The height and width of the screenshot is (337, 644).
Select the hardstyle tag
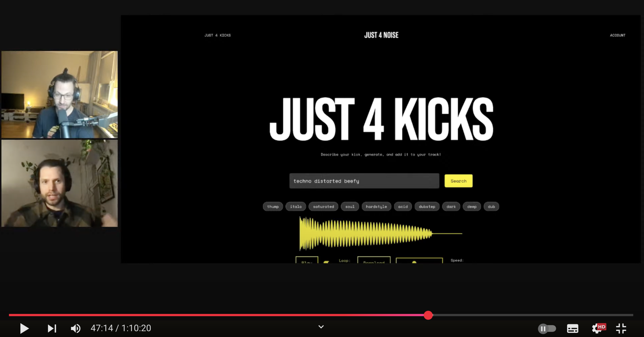376,207
